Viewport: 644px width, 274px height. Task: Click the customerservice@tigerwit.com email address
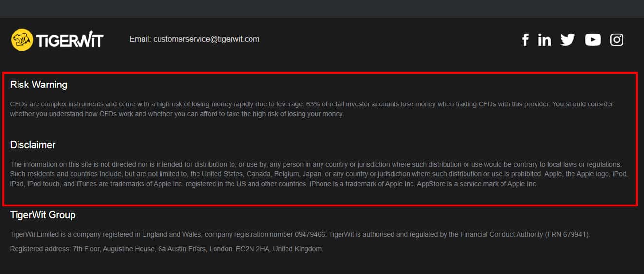[206, 39]
